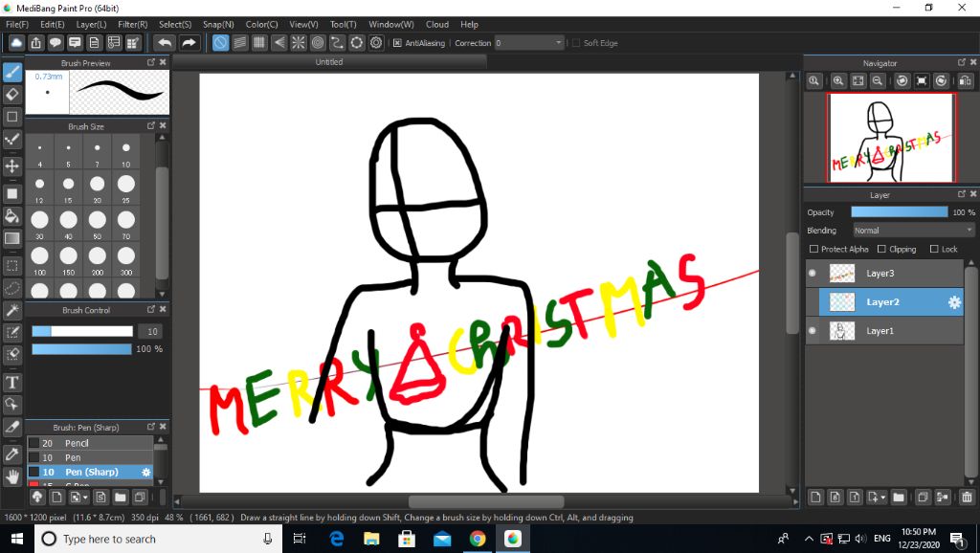Expand add-brush dropdown arrow in Brush panel

[x=85, y=498]
